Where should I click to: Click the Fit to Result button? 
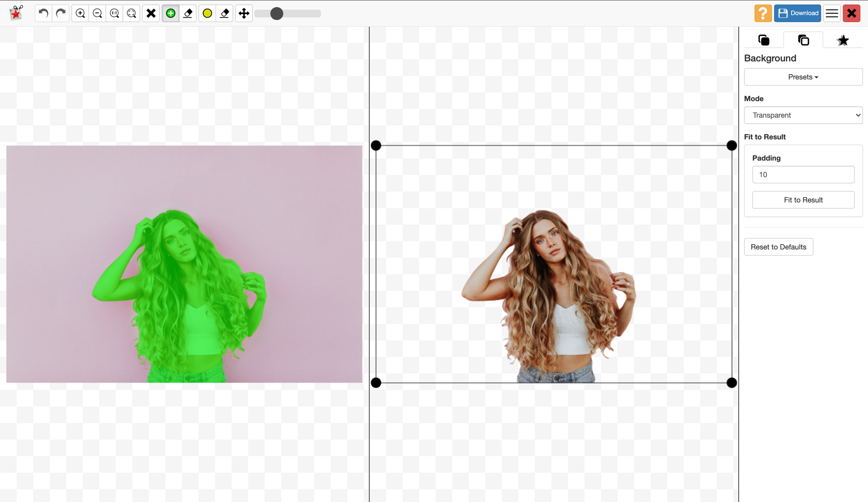tap(803, 200)
